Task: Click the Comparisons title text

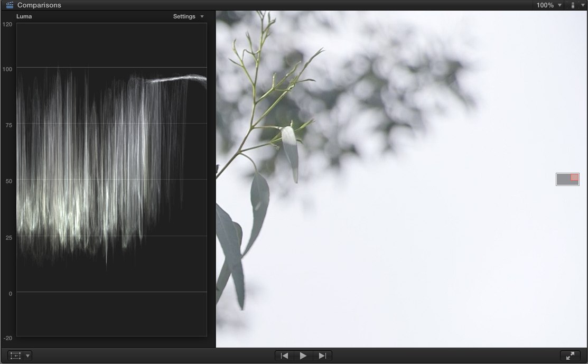Action: pyautogui.click(x=39, y=5)
